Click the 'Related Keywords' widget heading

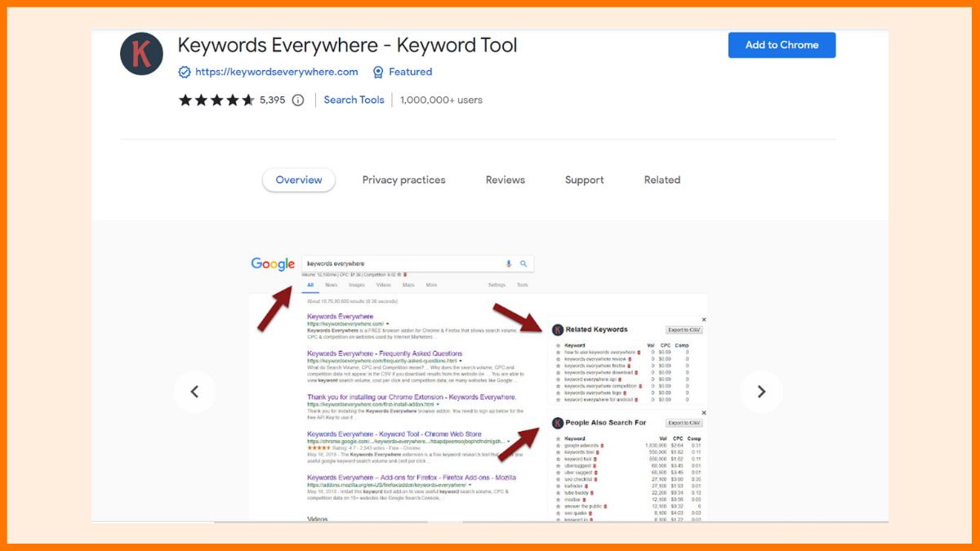(x=597, y=330)
